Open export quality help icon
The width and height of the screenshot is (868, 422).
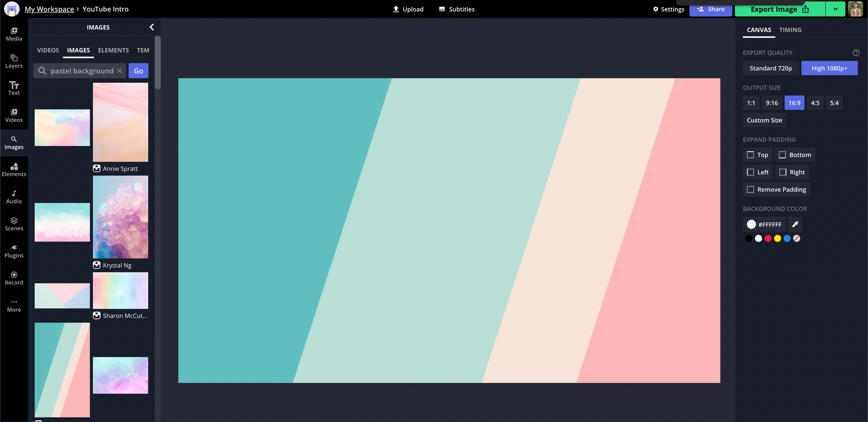tap(856, 52)
